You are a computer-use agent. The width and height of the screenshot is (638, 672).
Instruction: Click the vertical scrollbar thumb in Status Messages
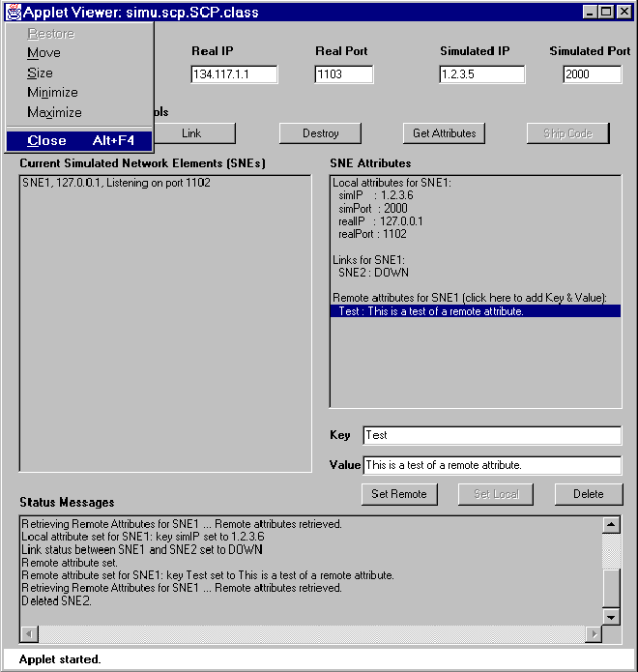[611, 588]
